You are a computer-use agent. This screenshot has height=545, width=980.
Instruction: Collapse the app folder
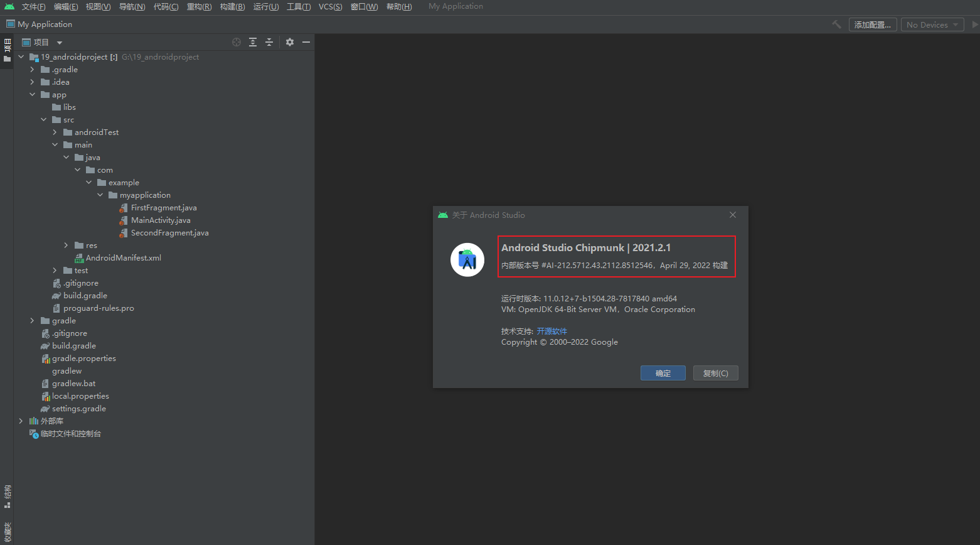33,95
